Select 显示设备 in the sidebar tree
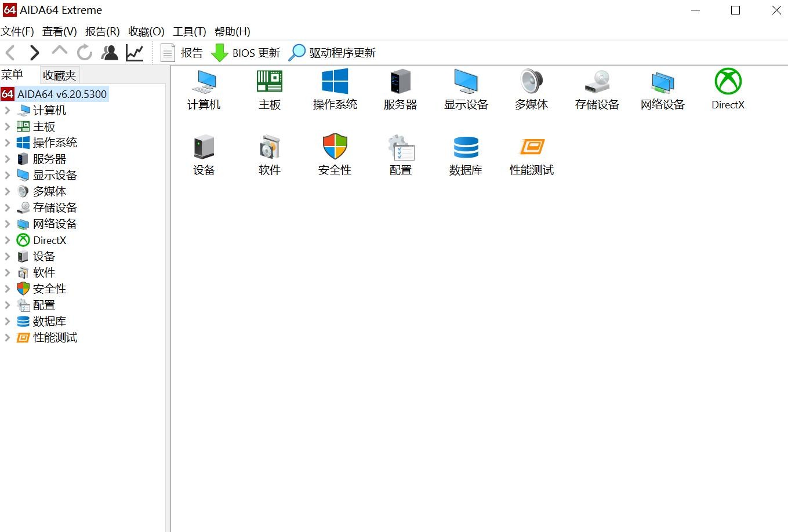 [x=55, y=175]
